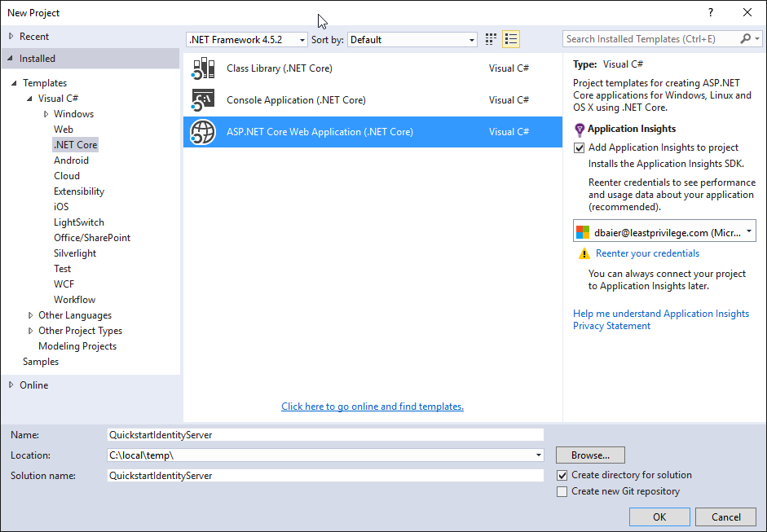Image resolution: width=767 pixels, height=532 pixels.
Task: Click the Browse... button
Action: (590, 455)
